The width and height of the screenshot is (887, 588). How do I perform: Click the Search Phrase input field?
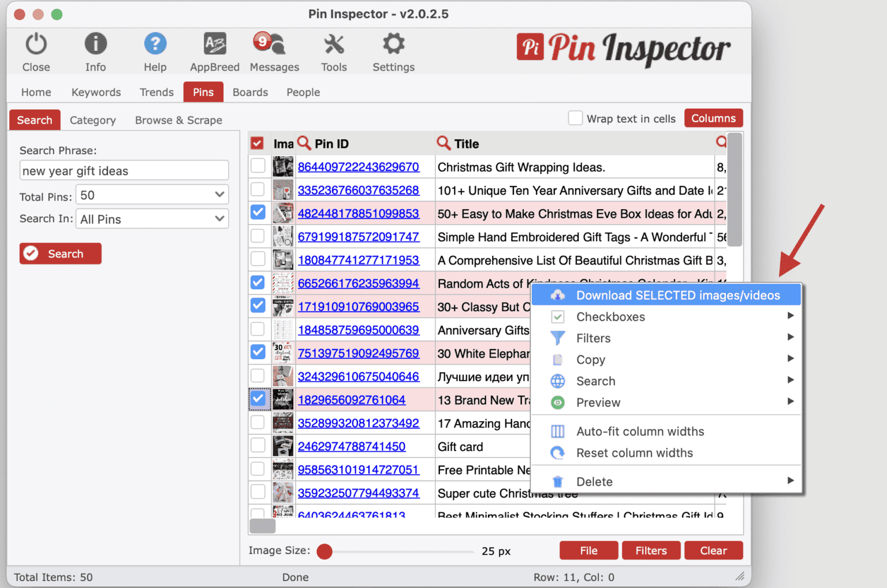pyautogui.click(x=124, y=170)
